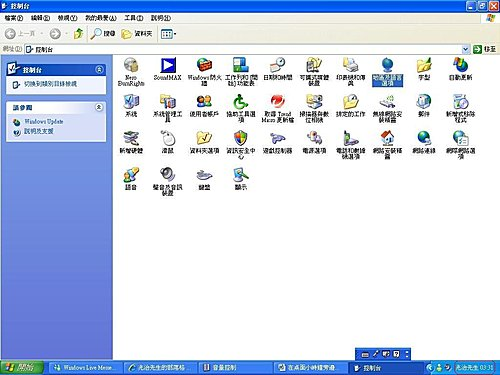
Task: Open the Date and Time icon
Action: coord(278,69)
